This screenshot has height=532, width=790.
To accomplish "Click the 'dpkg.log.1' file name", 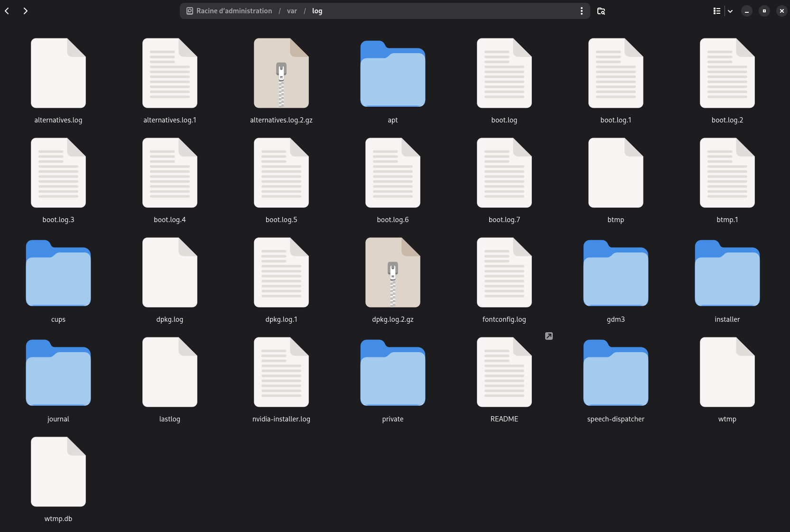I will (x=281, y=319).
